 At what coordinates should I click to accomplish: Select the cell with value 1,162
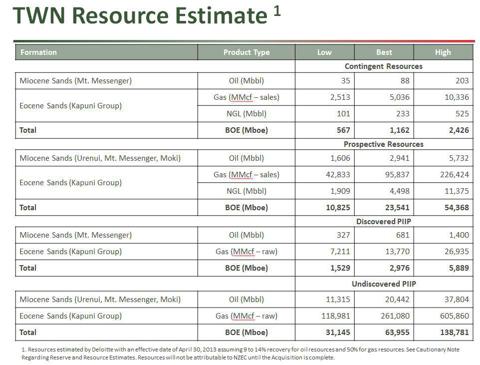pos(384,130)
